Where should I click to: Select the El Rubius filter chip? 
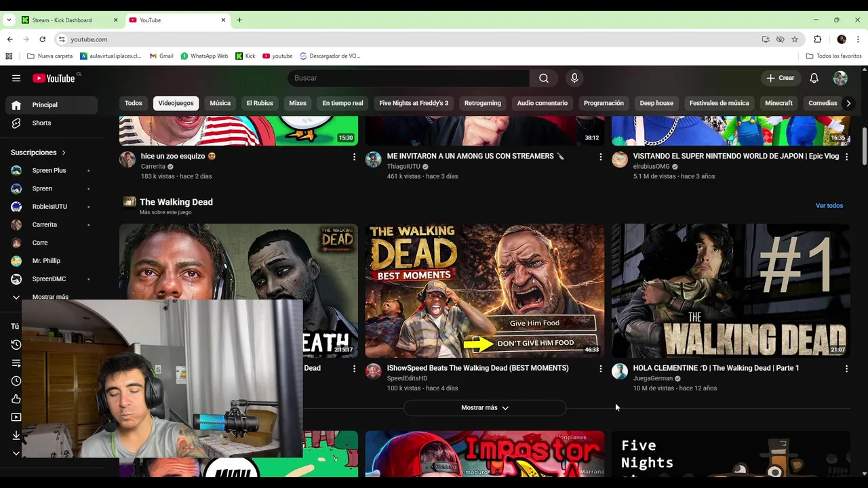(x=260, y=103)
